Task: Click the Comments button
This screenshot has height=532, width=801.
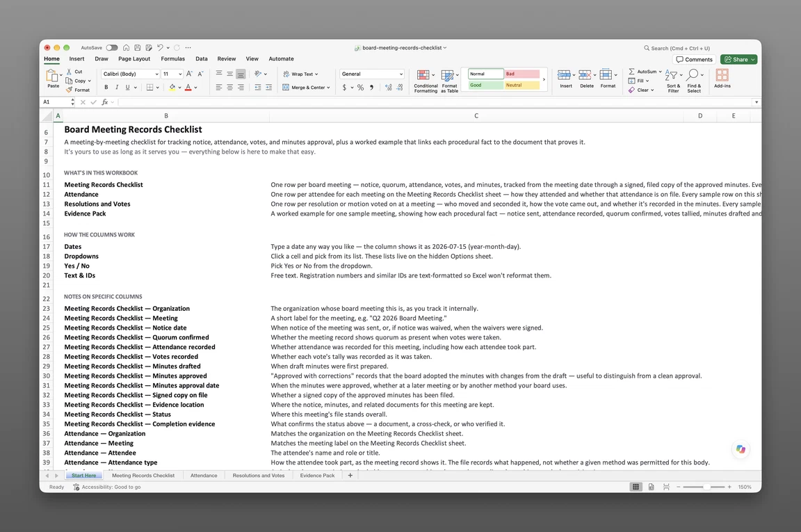Action: click(694, 59)
